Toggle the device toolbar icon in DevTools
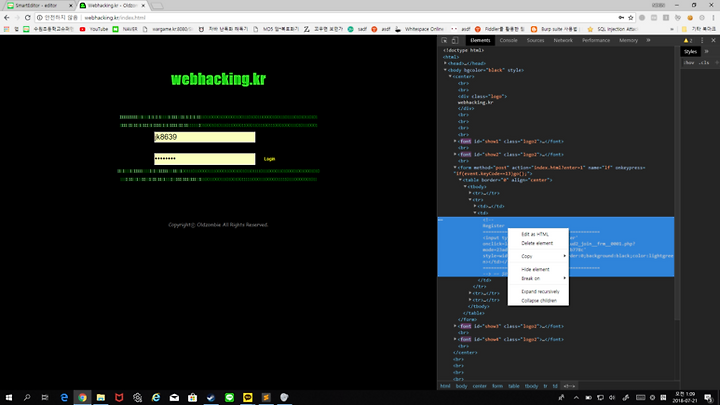Screen dimensions: 720x405 [x=455, y=40]
